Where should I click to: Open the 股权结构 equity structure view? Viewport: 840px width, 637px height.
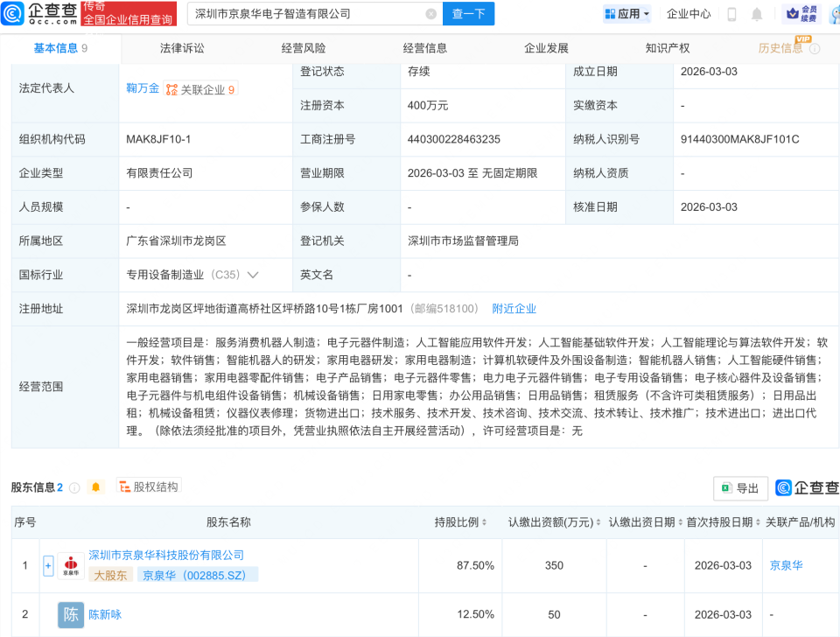(152, 487)
